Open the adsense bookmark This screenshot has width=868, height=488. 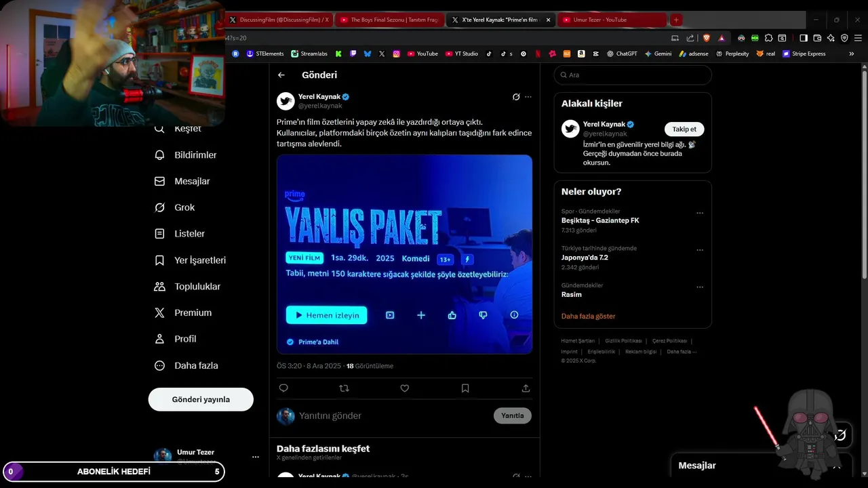(x=693, y=54)
